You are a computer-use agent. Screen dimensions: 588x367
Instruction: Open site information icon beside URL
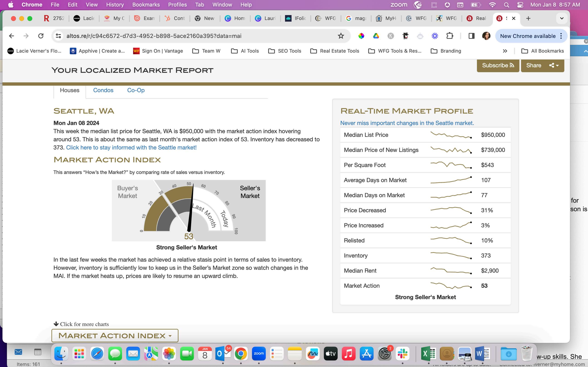[x=58, y=36]
